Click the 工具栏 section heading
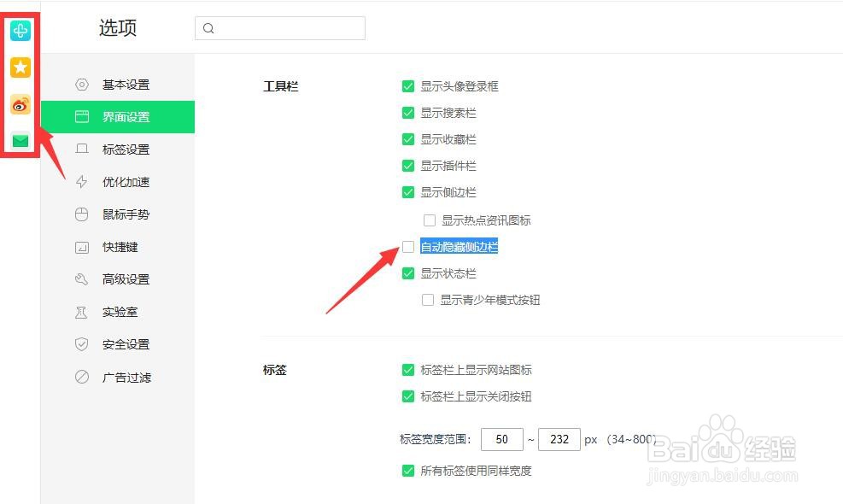Viewport: 843px width, 504px height. pos(280,86)
